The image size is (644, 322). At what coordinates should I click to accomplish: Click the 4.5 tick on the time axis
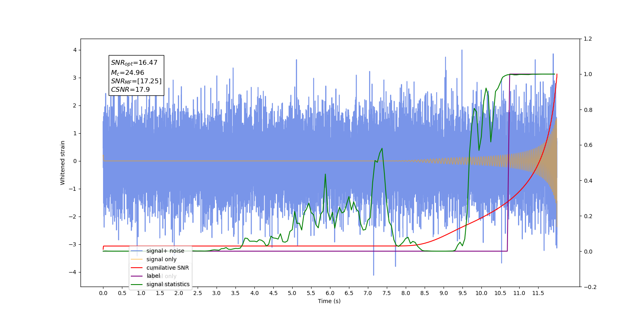point(273,293)
